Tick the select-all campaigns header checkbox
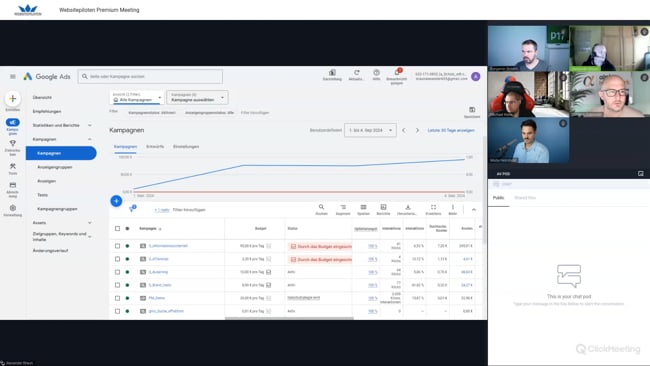 point(117,228)
